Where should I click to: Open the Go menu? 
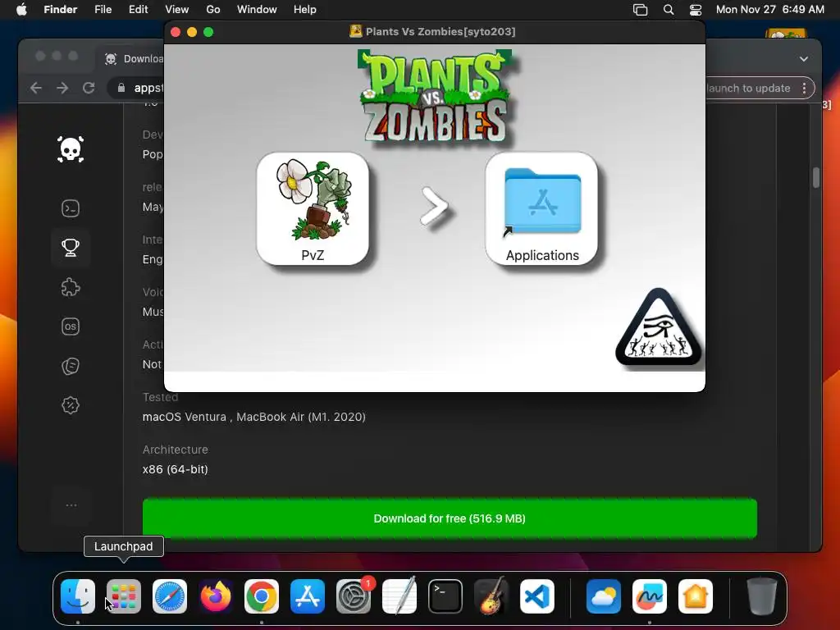[x=213, y=10]
